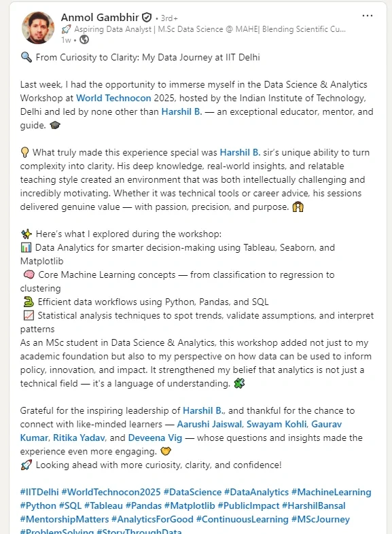Open the #HarshilBansal hashtag
Screen dimensions: 392x534
tap(314, 505)
